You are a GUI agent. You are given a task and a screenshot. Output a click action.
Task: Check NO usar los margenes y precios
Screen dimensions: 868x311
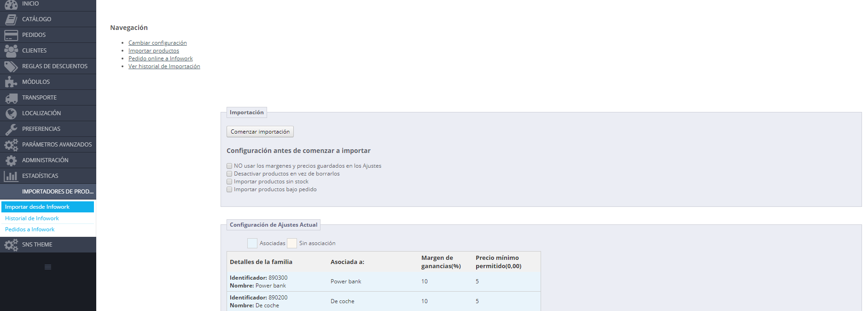(x=229, y=166)
